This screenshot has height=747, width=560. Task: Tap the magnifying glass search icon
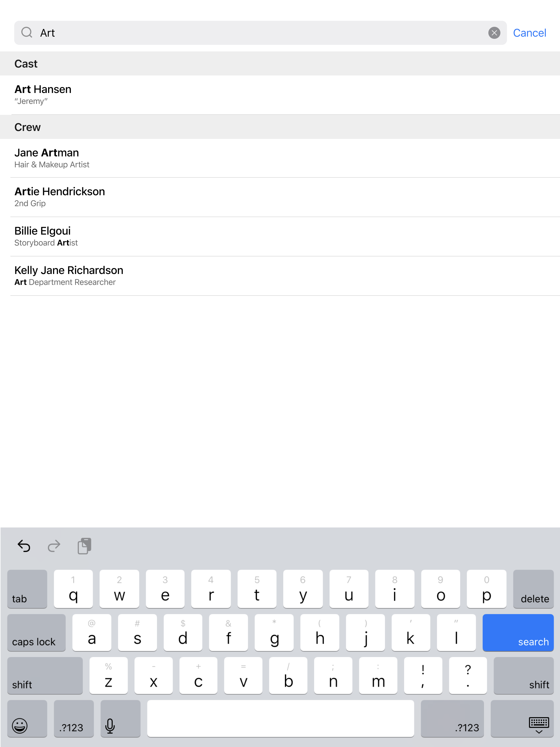pos(27,33)
